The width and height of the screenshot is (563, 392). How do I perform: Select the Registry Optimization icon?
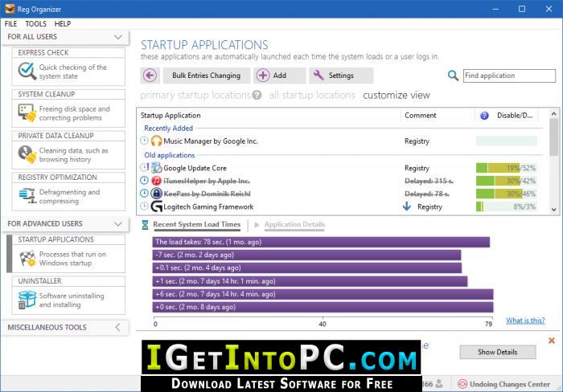[x=27, y=197]
